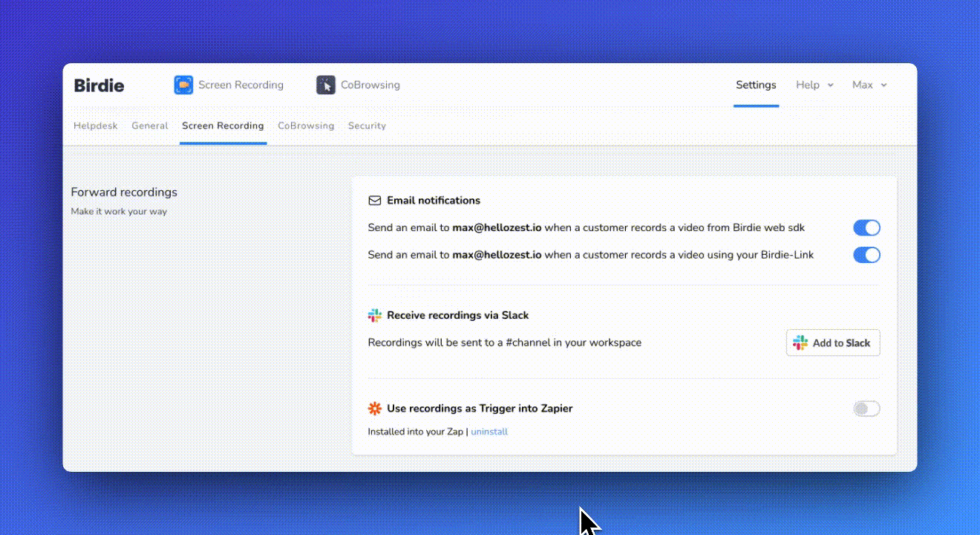
Task: Click the Birdie logo
Action: pos(99,85)
